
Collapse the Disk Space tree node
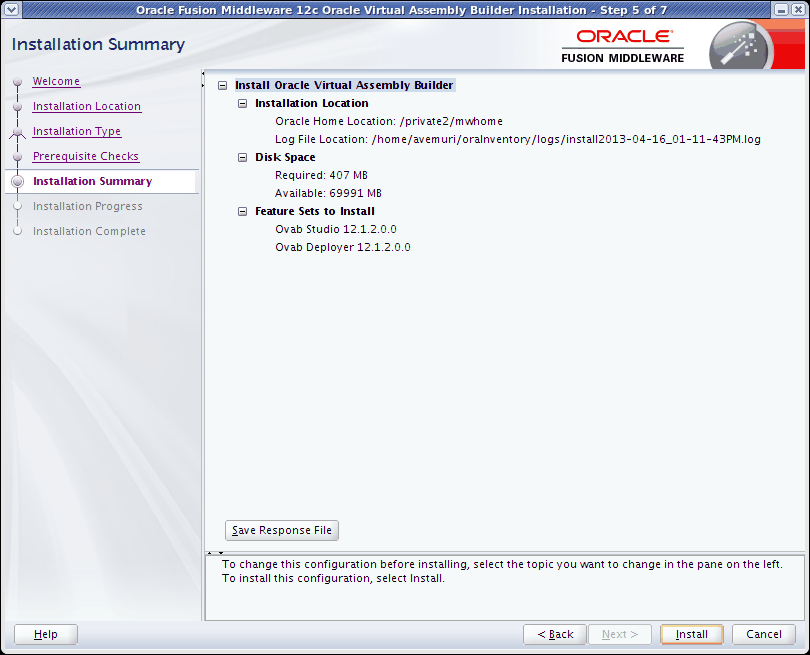(x=242, y=158)
